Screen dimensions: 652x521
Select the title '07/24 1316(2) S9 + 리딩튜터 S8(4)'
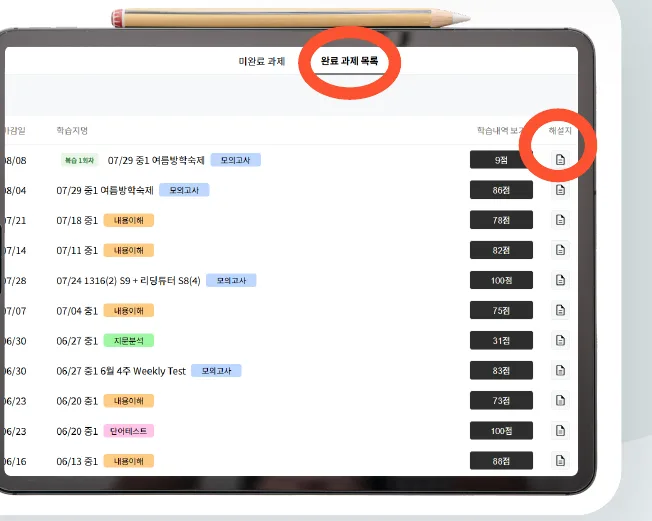[x=128, y=281]
